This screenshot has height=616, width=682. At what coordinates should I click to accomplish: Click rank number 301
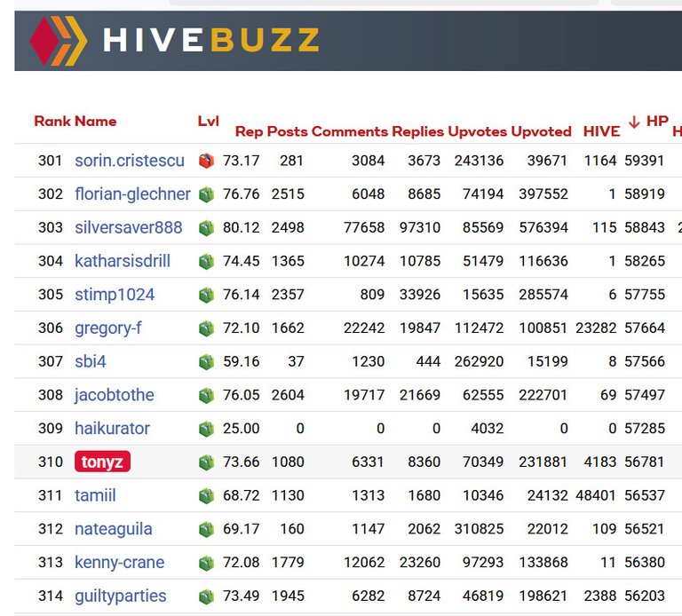click(50, 161)
